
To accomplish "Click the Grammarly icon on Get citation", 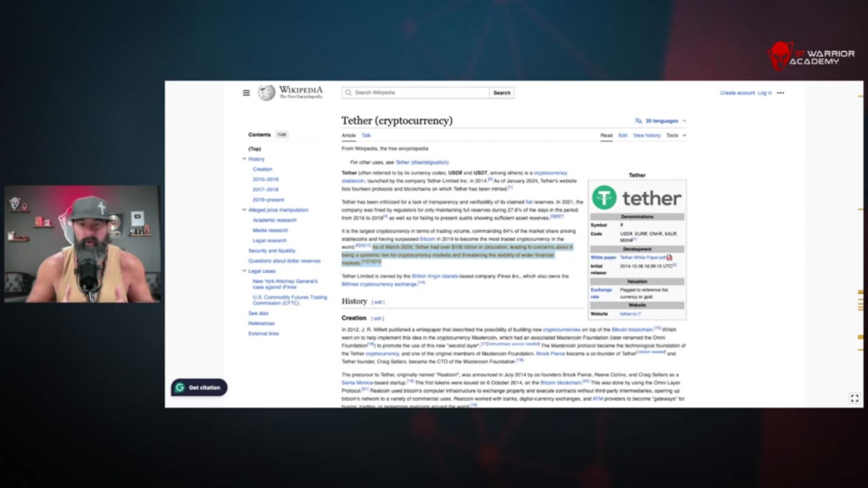I will pyautogui.click(x=180, y=388).
